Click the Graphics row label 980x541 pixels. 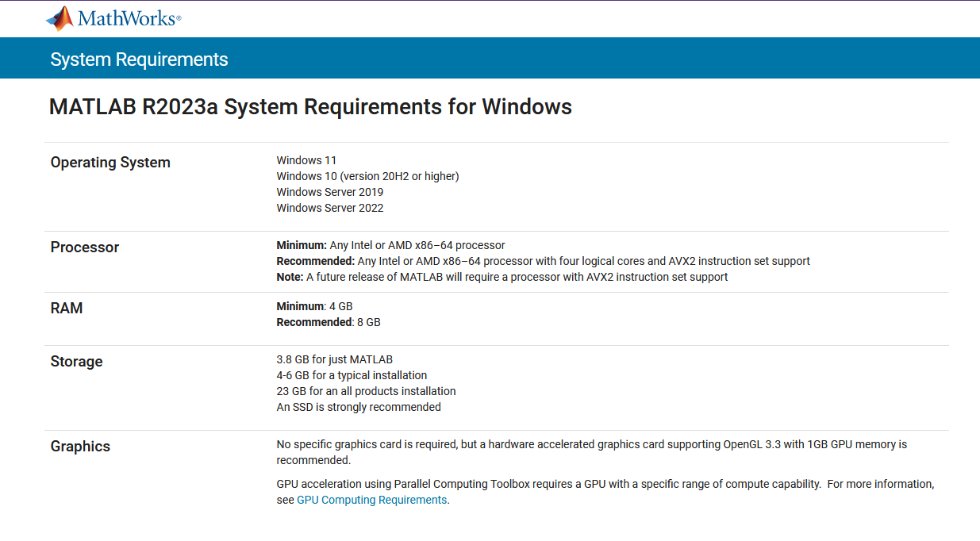tap(80, 447)
